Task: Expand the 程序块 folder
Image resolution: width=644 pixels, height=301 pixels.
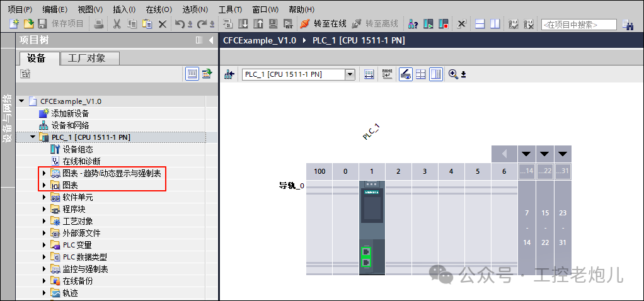Action: point(44,209)
